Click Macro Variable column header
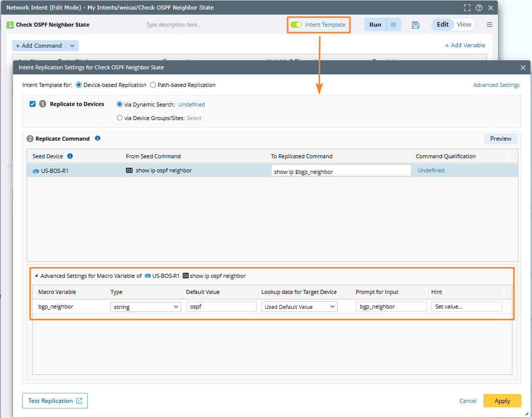The width and height of the screenshot is (532, 418). pyautogui.click(x=70, y=292)
